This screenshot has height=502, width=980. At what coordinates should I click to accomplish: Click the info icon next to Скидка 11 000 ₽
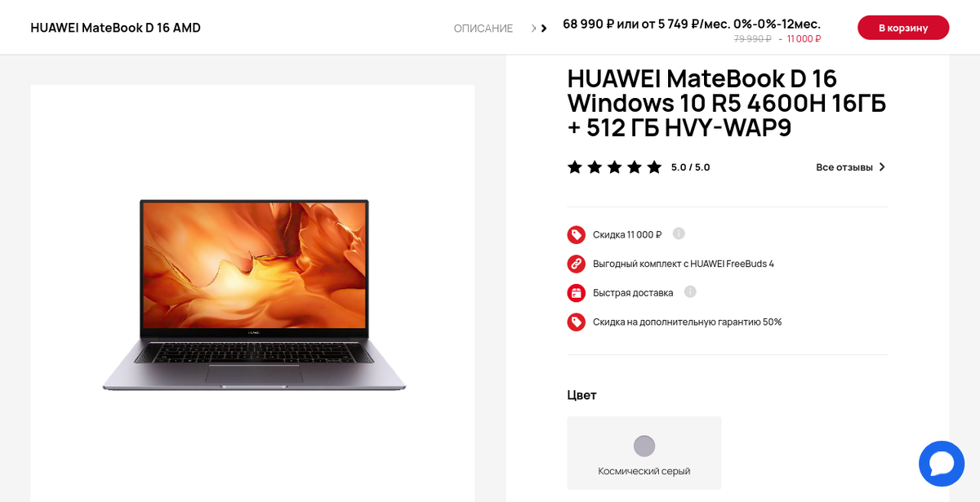click(x=679, y=233)
